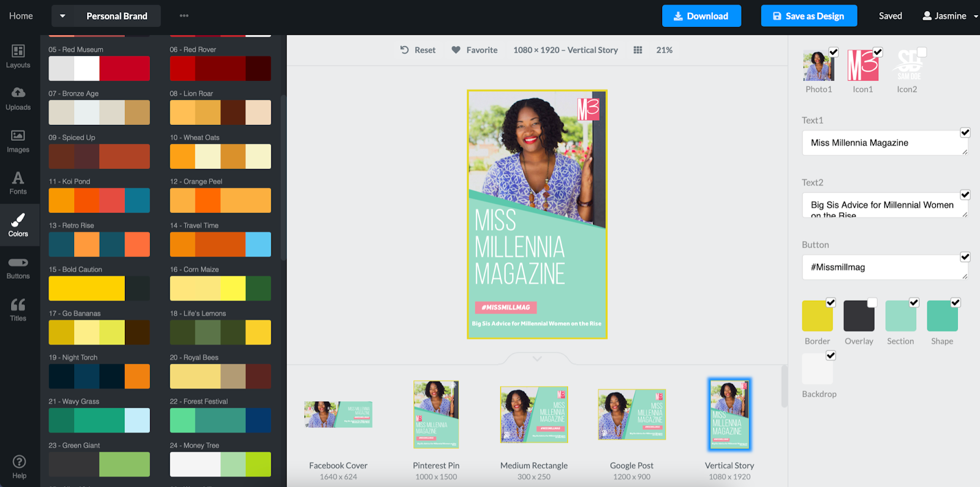
Task: Go to the Home menu
Action: [21, 16]
